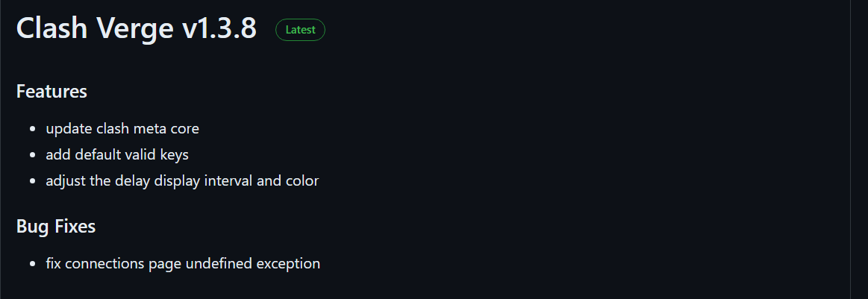
Task: Click the bullet before fix connections page
Action: [34, 264]
